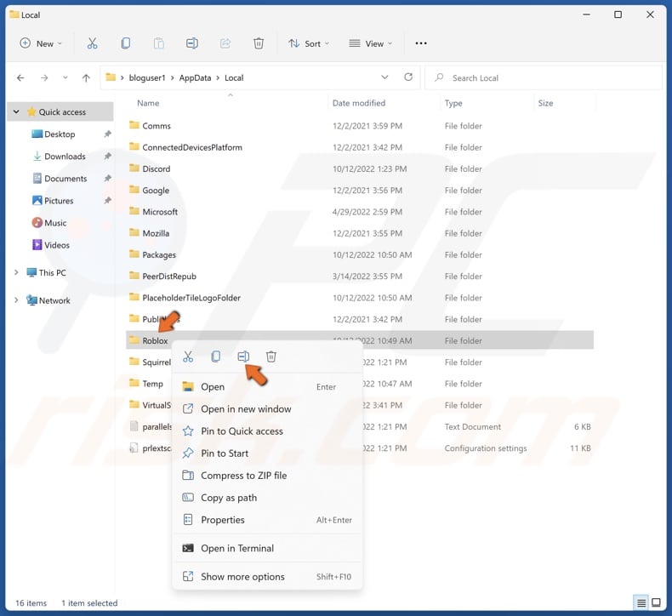Click the magnifier icon in Search Local box
The width and height of the screenshot is (672, 616).
coord(439,77)
